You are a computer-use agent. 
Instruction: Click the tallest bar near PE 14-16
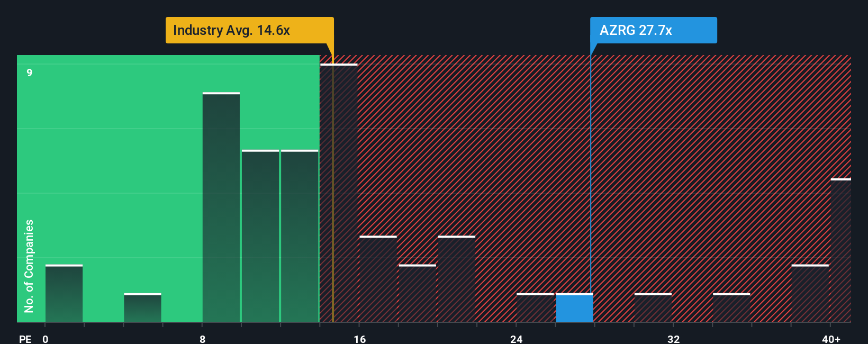tap(339, 193)
